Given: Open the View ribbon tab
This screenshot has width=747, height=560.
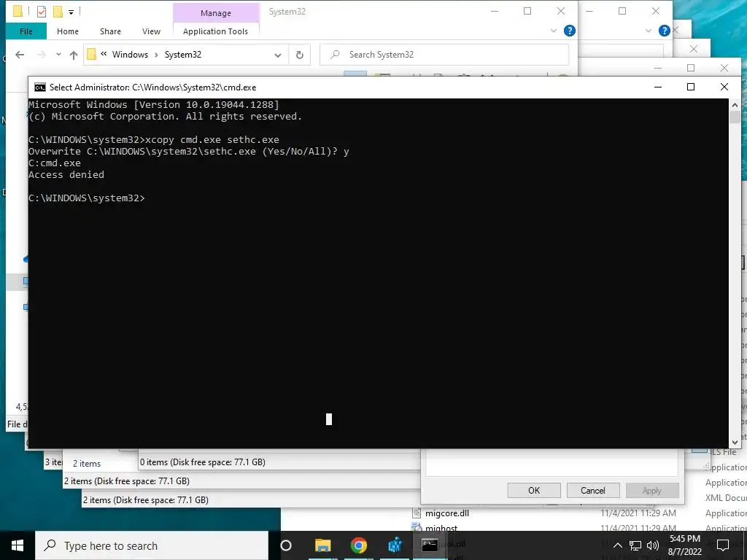Looking at the screenshot, I should pos(151,31).
